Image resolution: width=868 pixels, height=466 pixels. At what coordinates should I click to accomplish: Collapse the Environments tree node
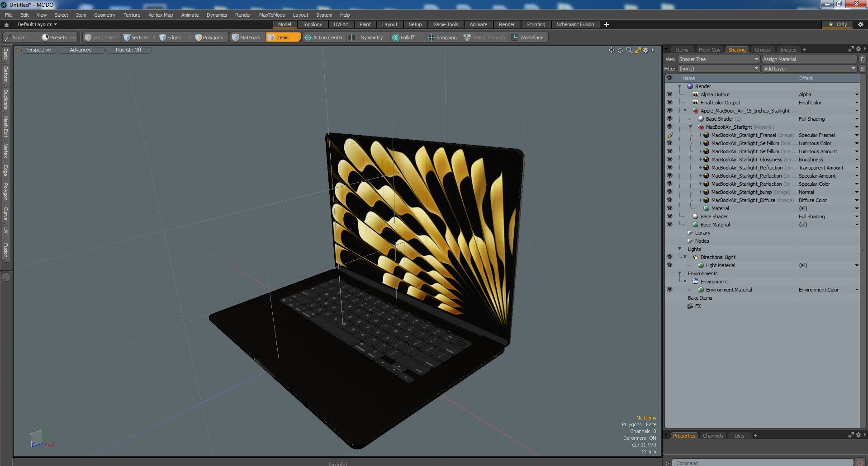click(679, 273)
